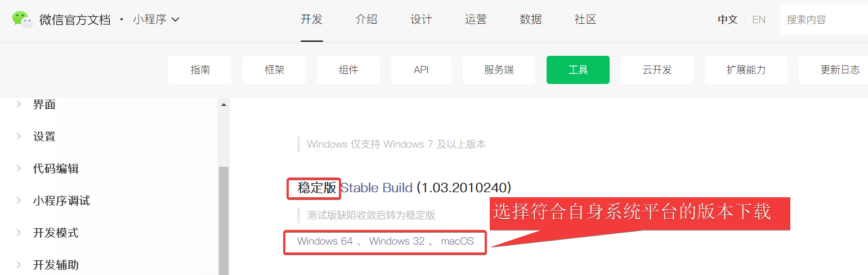Open 开发辅助 in the sidebar
868x275 pixels.
pos(55,265)
